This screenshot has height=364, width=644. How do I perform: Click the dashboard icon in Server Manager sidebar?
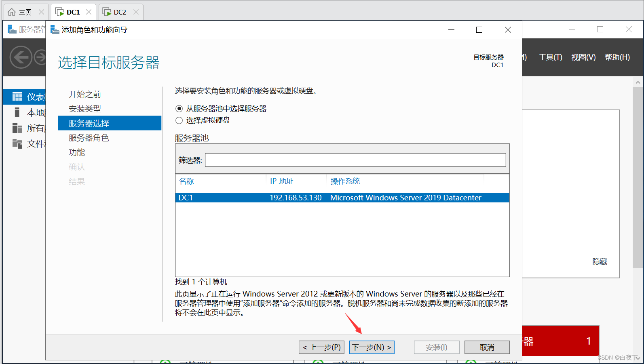point(17,97)
